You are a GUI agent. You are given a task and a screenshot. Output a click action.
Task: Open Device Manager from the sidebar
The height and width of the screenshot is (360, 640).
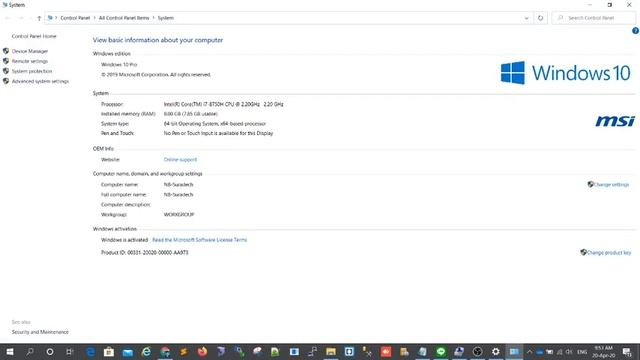[30, 51]
